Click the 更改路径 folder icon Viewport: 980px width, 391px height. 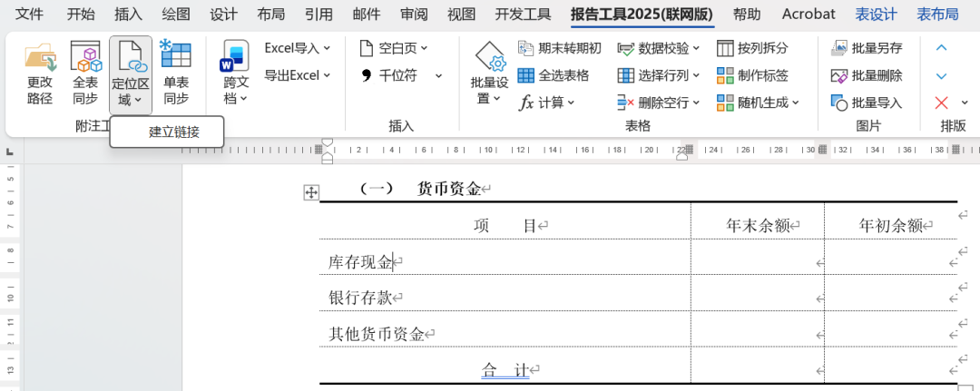[x=41, y=57]
